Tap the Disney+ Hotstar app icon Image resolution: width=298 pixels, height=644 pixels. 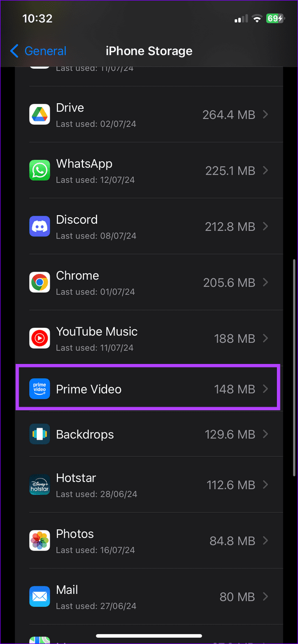pyautogui.click(x=40, y=485)
